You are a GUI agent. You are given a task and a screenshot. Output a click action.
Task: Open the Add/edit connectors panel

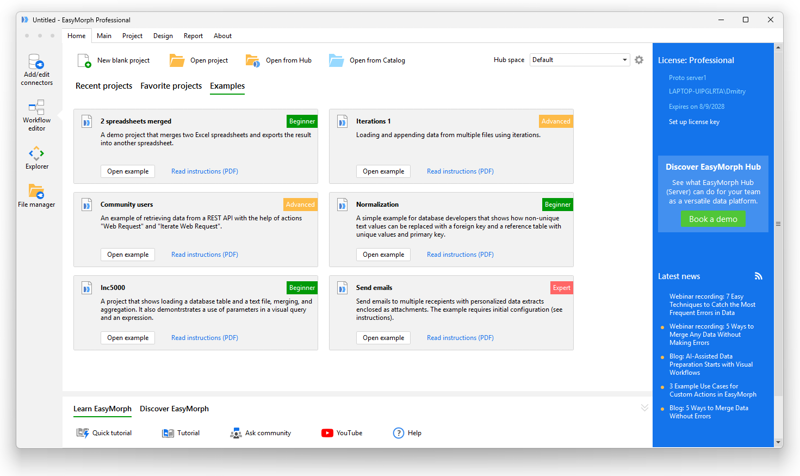pos(36,69)
